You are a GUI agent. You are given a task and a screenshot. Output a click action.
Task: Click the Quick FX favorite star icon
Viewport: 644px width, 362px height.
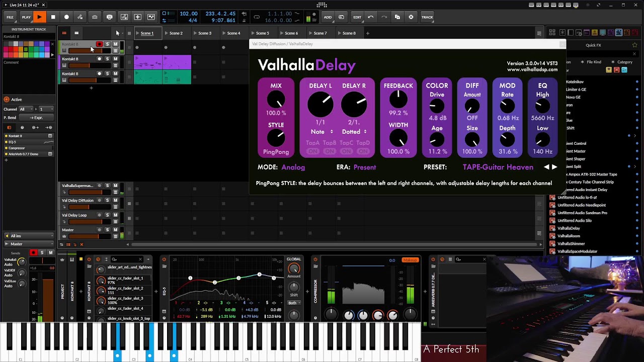pos(634,45)
